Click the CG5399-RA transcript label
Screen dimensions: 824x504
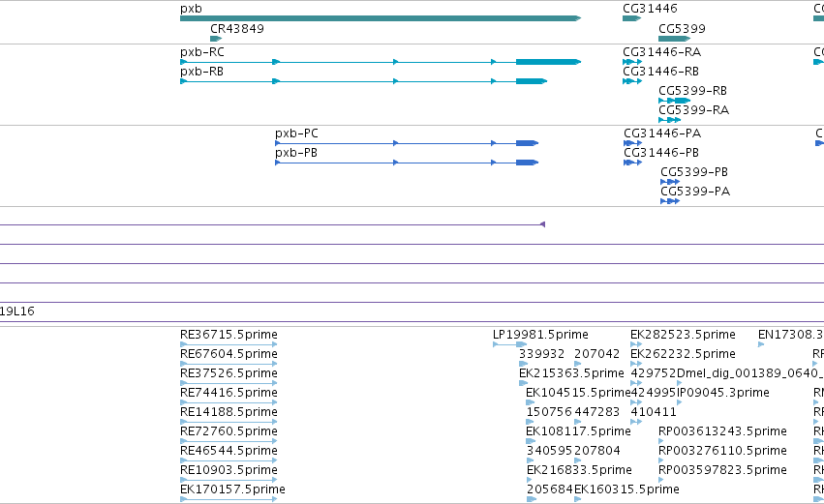coord(693,110)
